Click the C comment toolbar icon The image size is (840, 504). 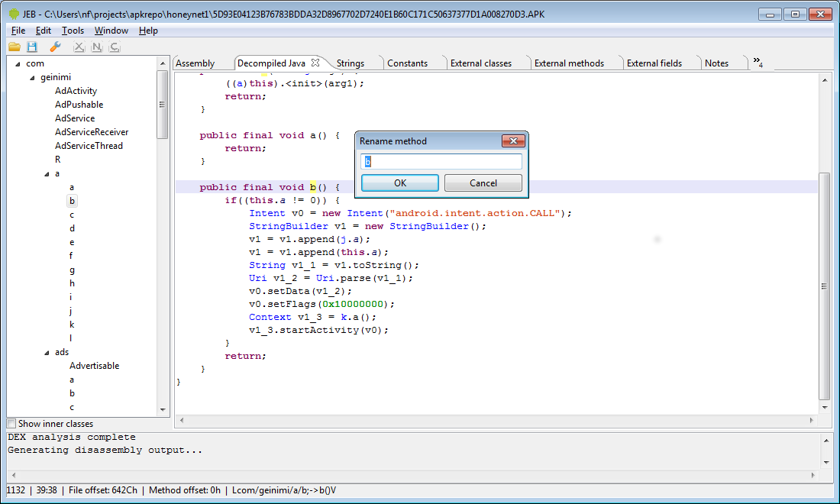pyautogui.click(x=114, y=47)
